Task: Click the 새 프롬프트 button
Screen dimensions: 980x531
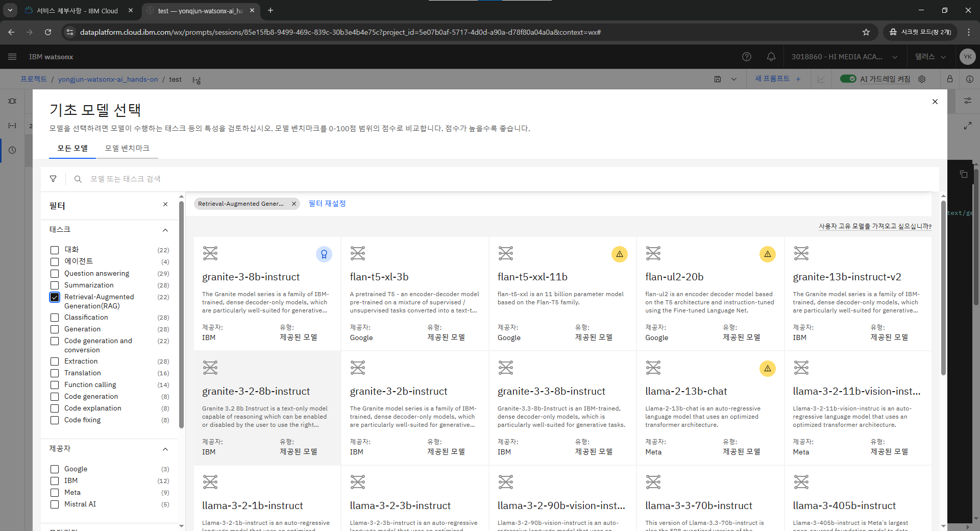Action: 777,79
